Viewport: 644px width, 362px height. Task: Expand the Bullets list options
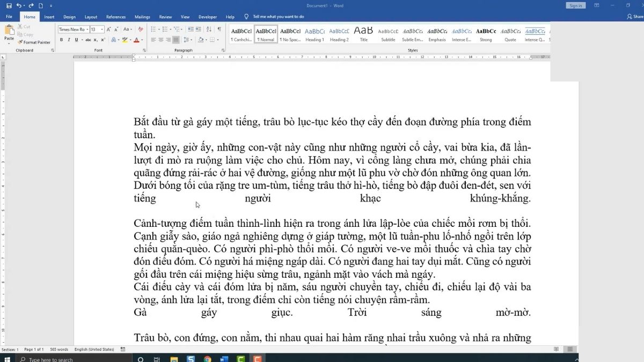[x=158, y=29]
